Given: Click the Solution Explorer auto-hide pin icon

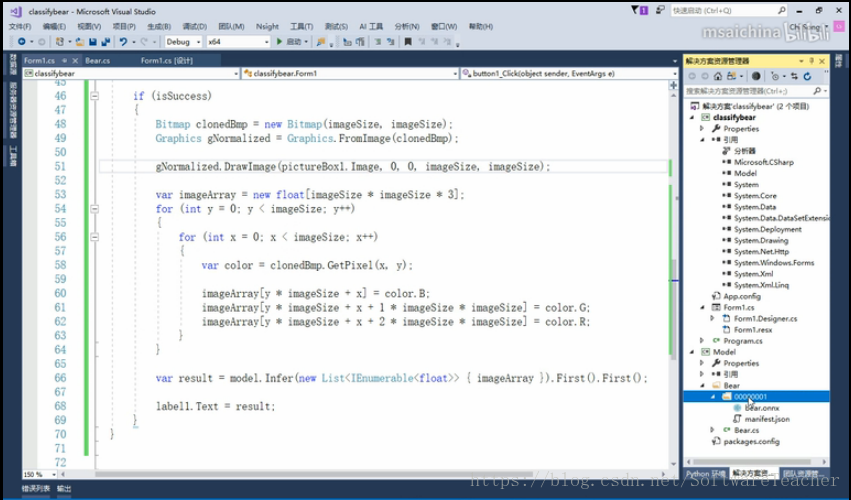Looking at the screenshot, I should 811,61.
